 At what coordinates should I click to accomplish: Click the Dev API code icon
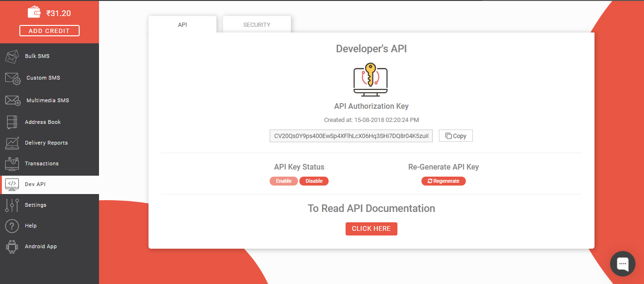[12, 184]
